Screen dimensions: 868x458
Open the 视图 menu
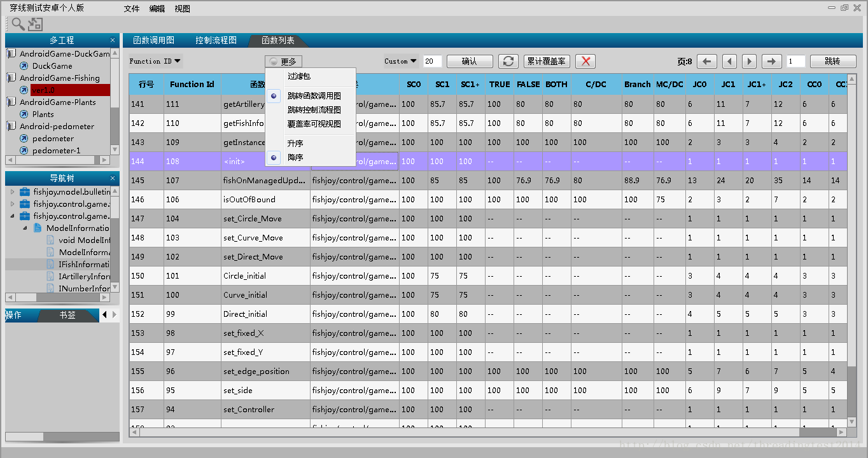coord(183,9)
